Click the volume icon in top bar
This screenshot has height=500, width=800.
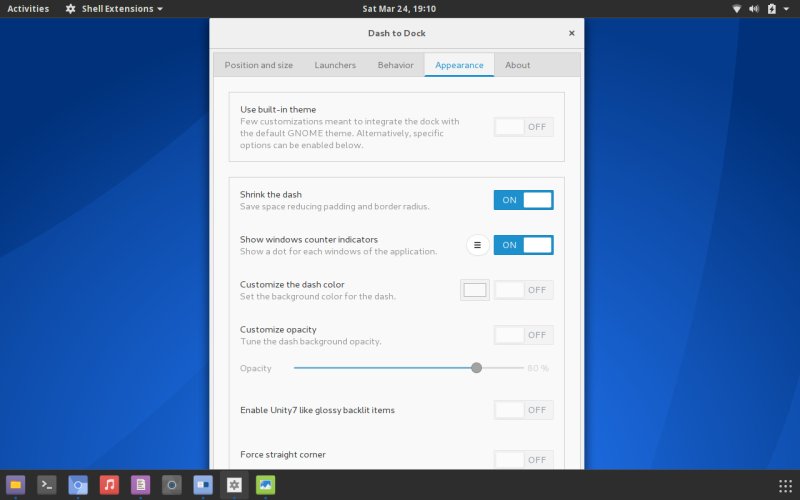point(754,9)
